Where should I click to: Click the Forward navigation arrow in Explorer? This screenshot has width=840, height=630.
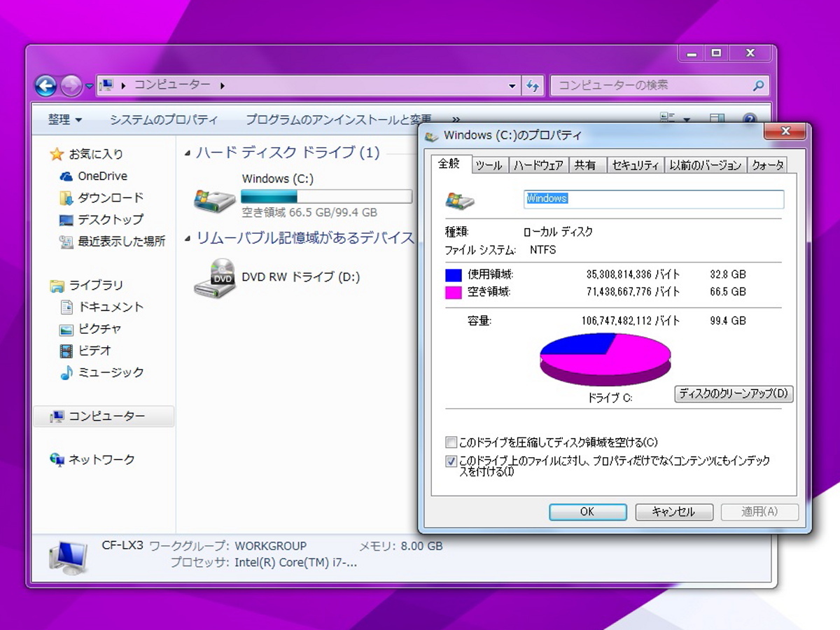[71, 85]
